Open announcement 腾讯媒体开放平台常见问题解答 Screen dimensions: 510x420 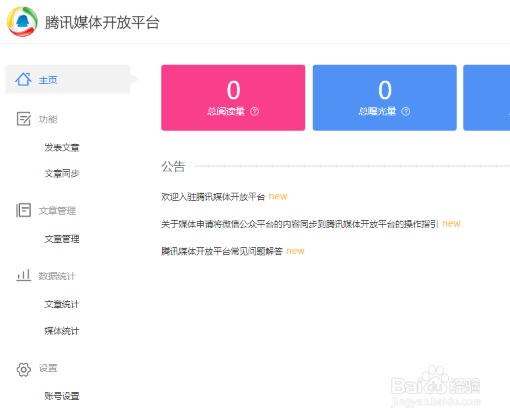[x=222, y=251]
